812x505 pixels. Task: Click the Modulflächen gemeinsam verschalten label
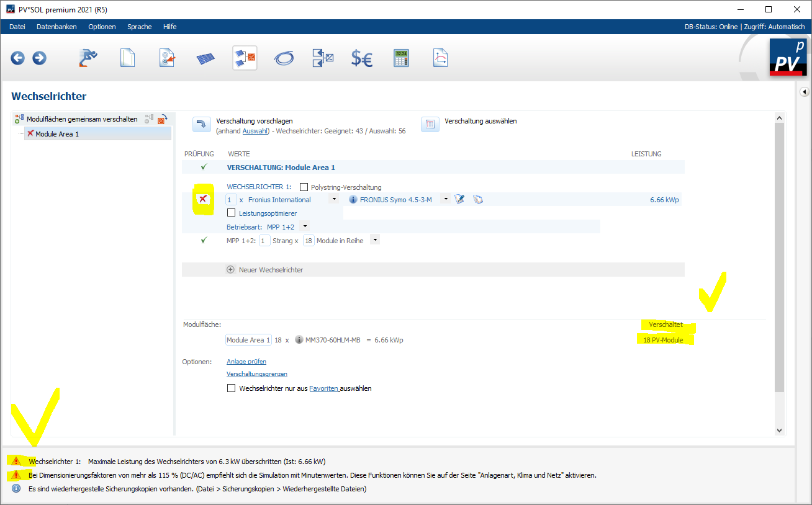(82, 119)
